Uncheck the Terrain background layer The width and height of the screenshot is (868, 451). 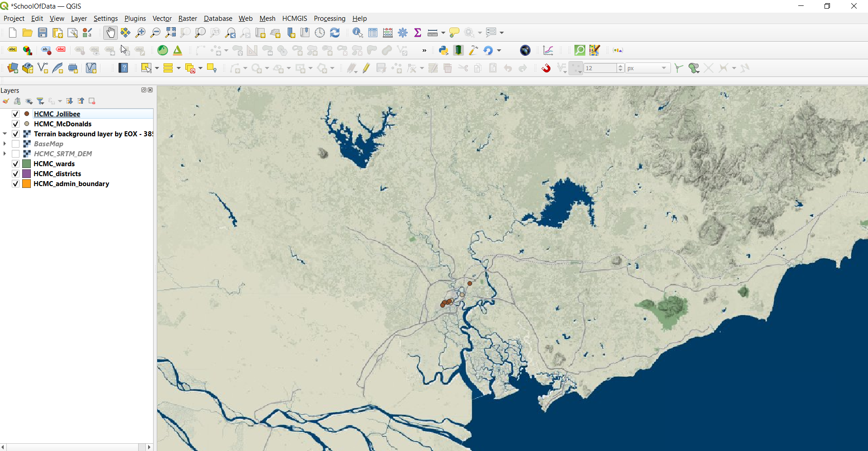tap(16, 134)
